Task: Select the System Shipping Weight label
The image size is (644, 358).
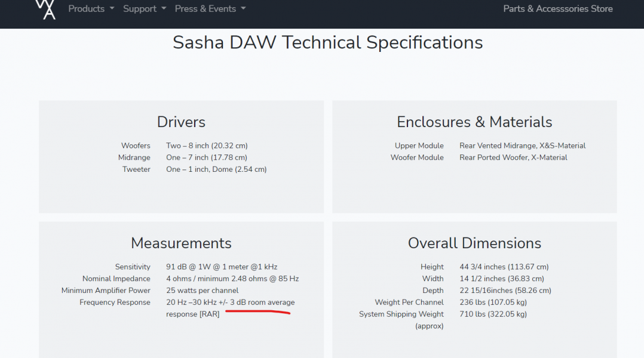Action: [401, 314]
